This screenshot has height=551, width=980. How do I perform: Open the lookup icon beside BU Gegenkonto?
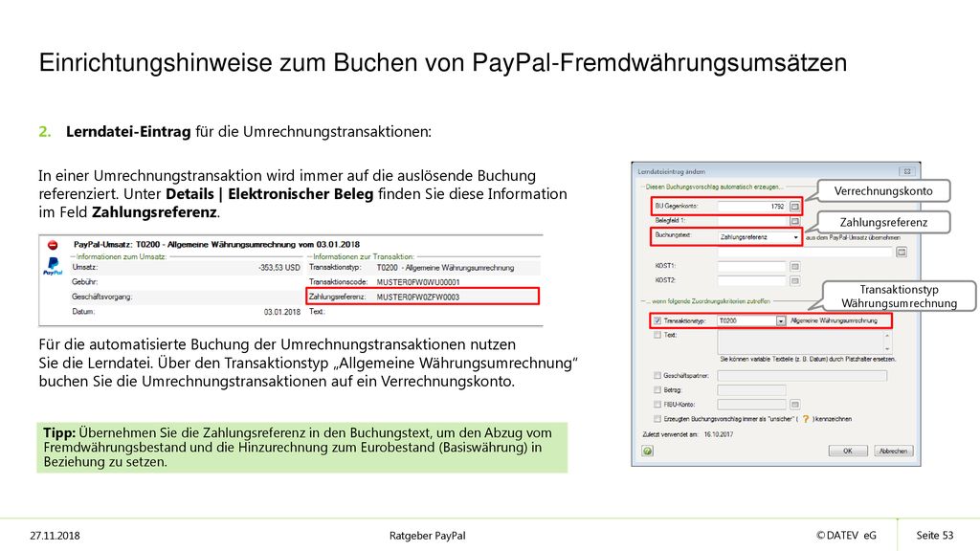pos(794,207)
